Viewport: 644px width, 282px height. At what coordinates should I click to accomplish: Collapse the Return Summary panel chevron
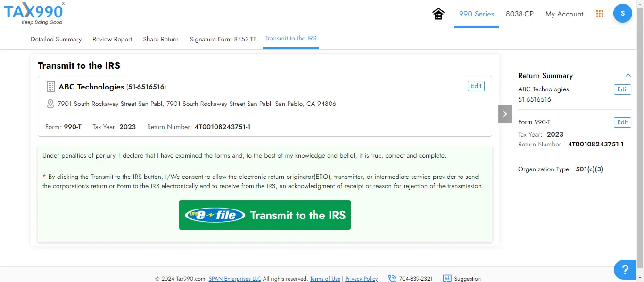pos(628,75)
